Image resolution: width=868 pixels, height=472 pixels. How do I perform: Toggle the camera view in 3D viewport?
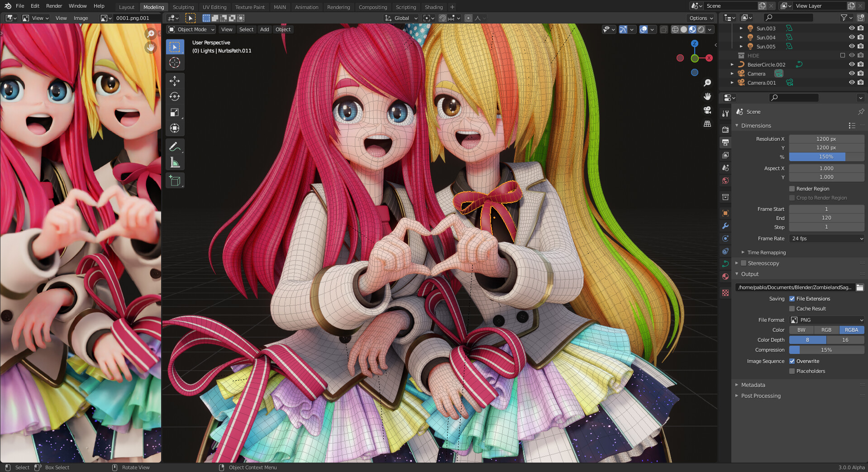pos(707,110)
